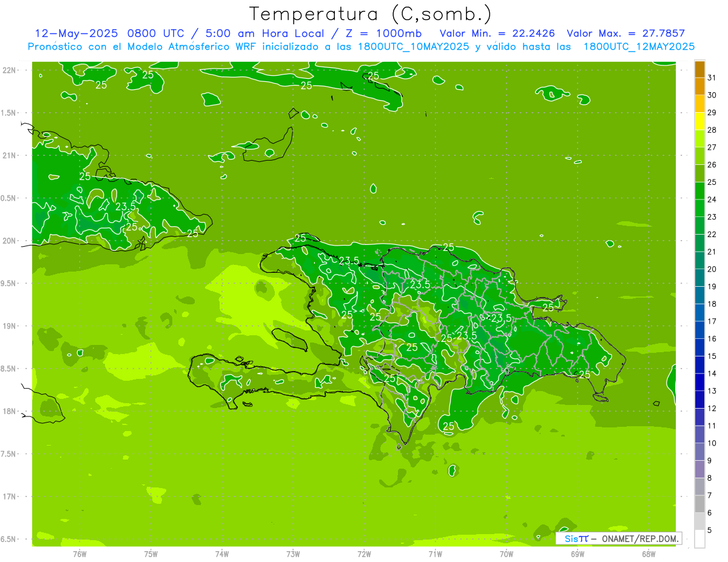728x562 pixels.
Task: Click the dark blue colorbar swatch between 13 and 14
Action: click(x=699, y=383)
